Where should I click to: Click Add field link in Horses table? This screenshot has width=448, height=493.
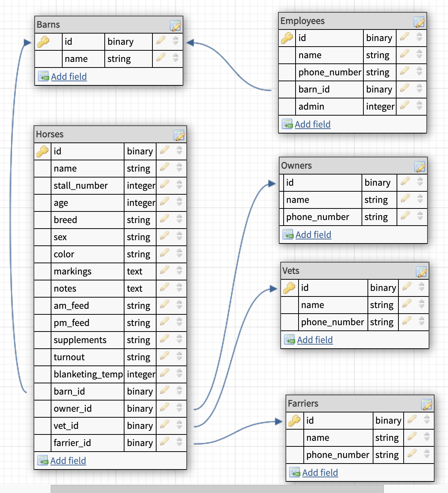68,461
